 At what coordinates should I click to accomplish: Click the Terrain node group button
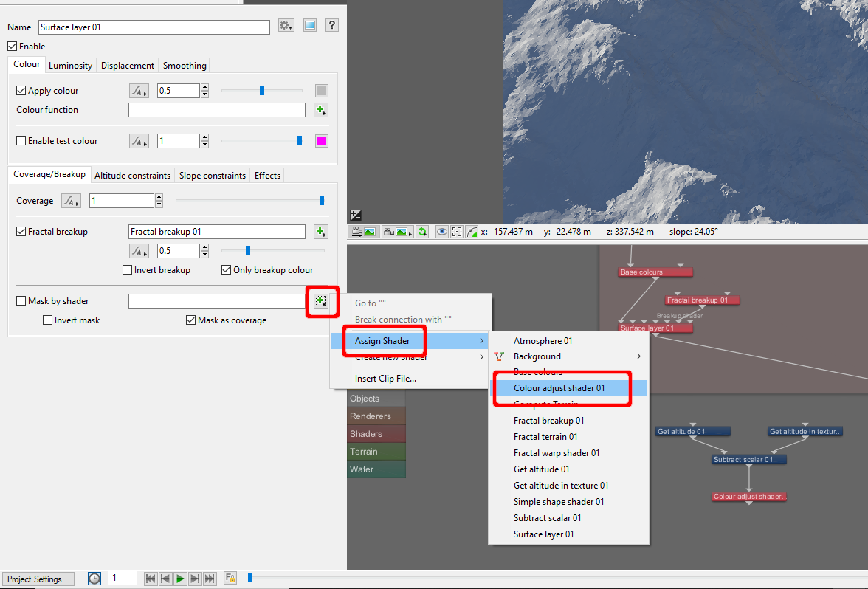[376, 452]
